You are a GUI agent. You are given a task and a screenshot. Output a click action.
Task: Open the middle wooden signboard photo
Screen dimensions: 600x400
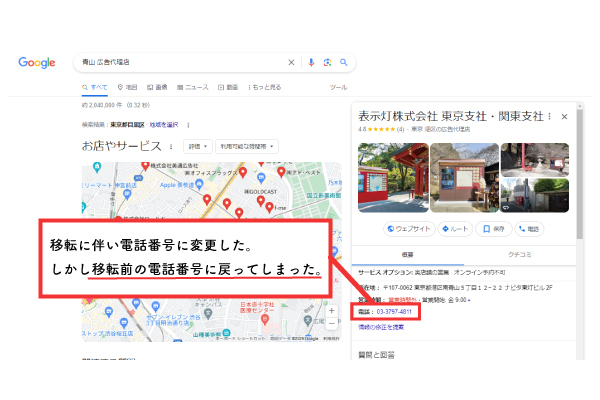(x=464, y=178)
